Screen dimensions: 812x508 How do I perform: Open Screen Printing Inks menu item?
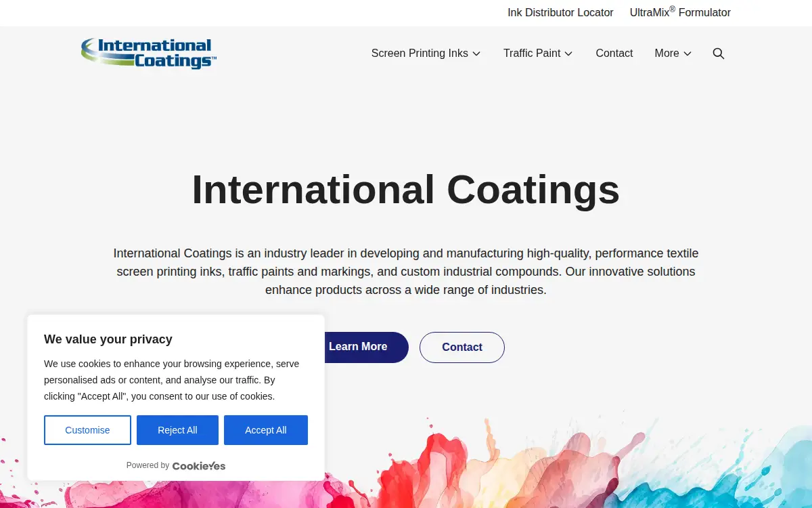(420, 54)
